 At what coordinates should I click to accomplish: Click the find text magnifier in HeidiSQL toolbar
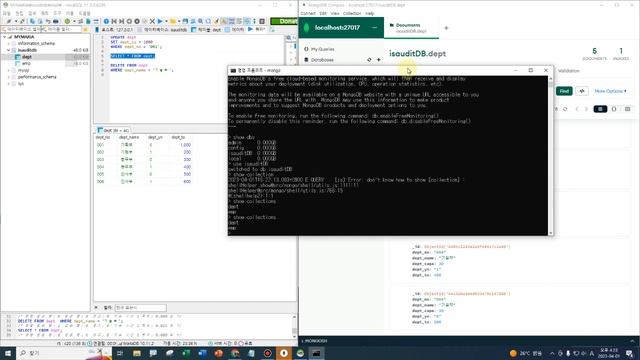pyautogui.click(x=200, y=21)
